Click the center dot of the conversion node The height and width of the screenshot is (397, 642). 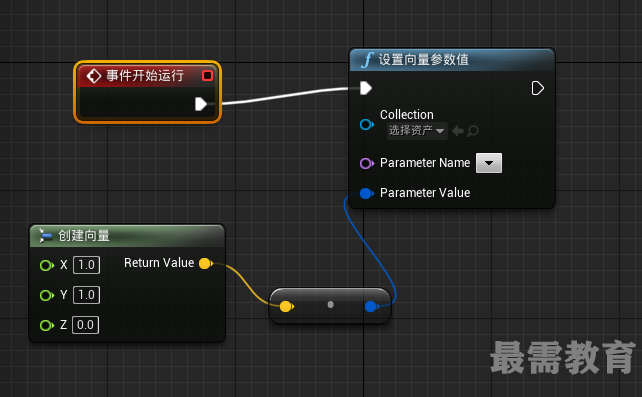click(330, 305)
